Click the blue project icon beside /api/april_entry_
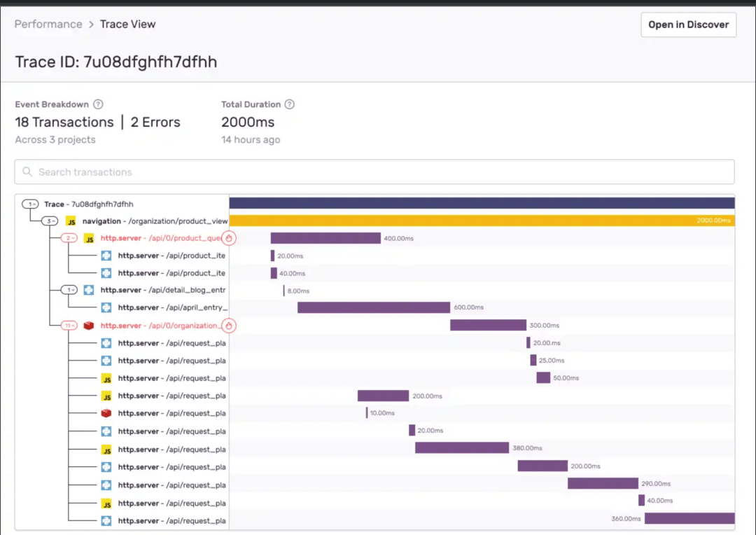 [106, 307]
